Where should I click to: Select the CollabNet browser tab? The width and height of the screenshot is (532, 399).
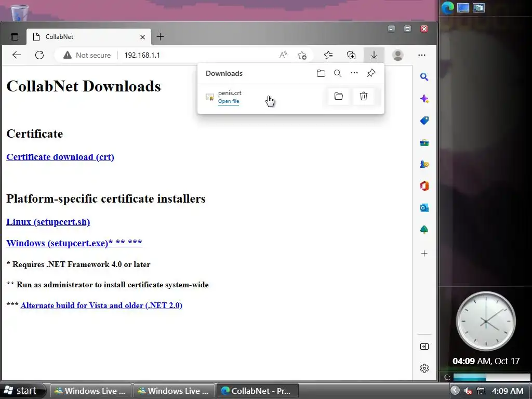89,37
